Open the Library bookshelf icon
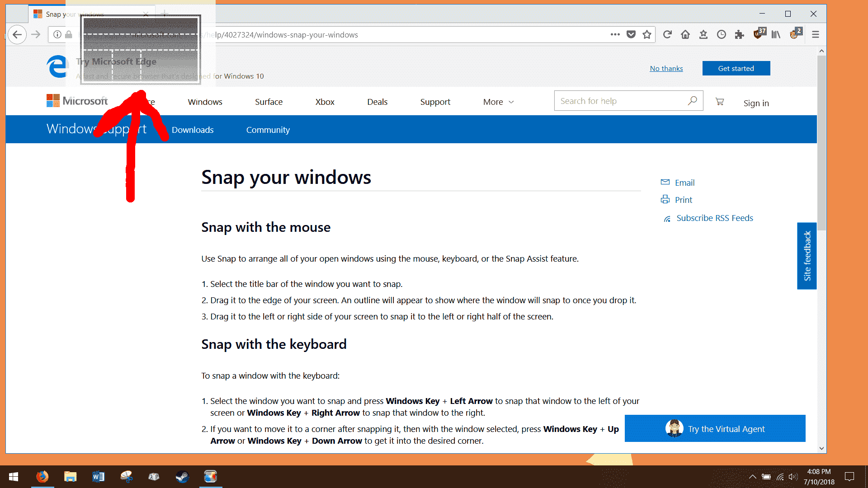 776,34
